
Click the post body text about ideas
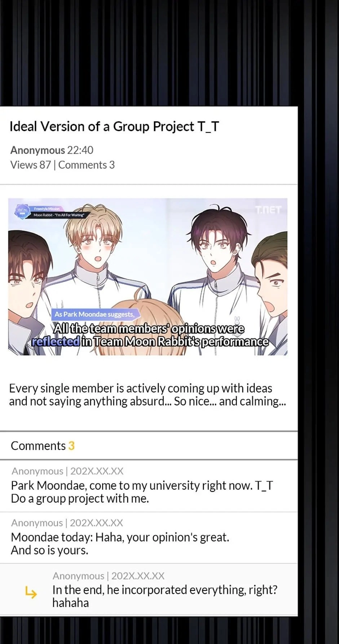pos(148,395)
